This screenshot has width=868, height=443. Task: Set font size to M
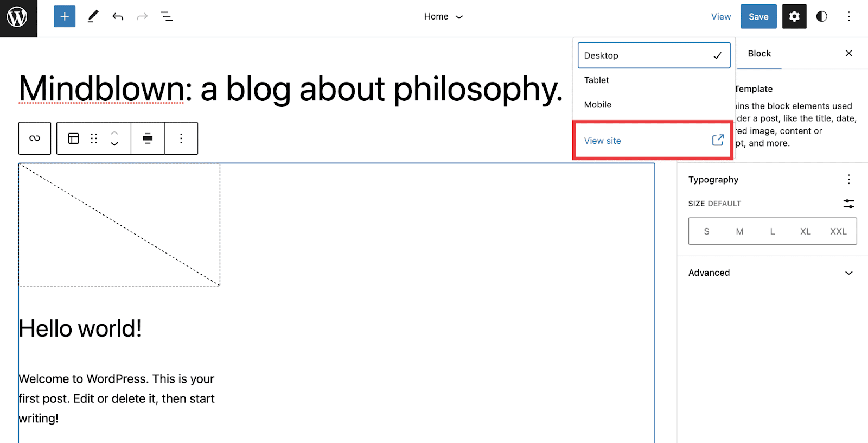(x=739, y=231)
